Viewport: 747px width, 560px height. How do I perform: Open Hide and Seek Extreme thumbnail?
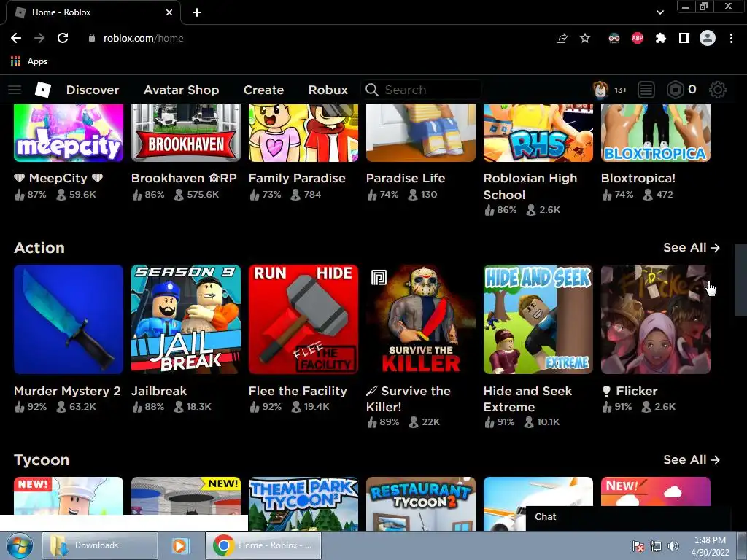(x=538, y=319)
